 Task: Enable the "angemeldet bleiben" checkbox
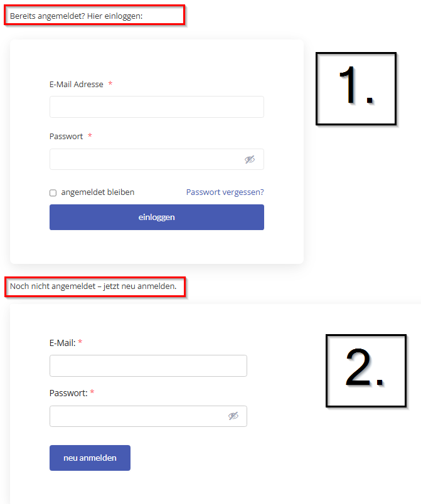53,193
